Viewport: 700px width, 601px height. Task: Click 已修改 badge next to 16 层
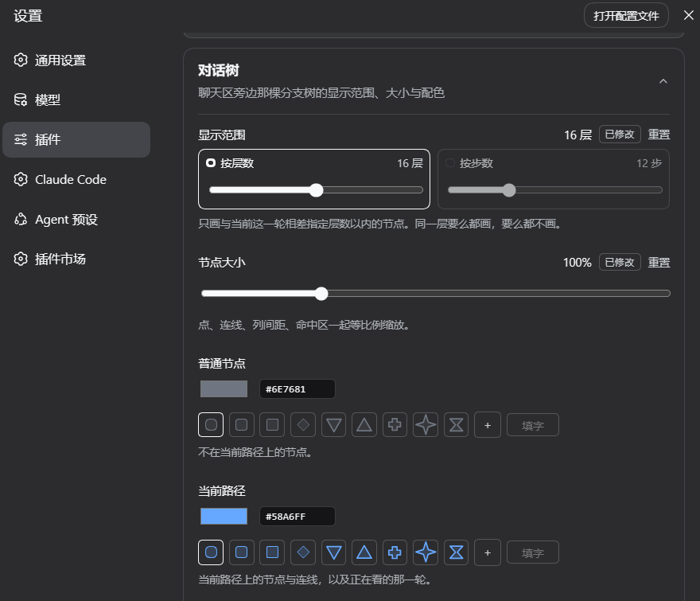[620, 134]
